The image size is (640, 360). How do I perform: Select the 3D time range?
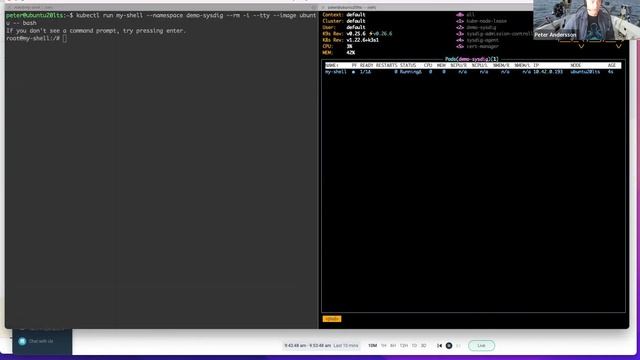(424, 346)
